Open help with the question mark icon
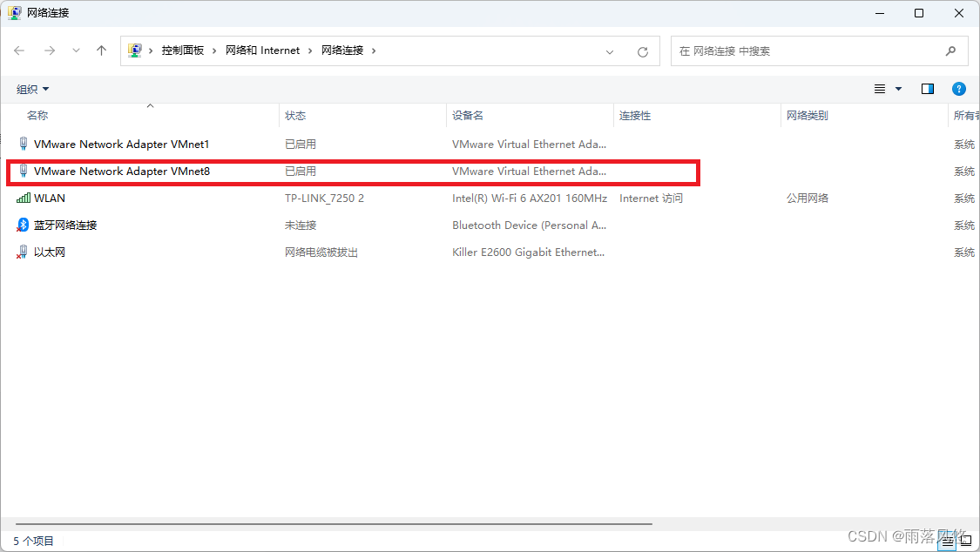The height and width of the screenshot is (552, 980). pyautogui.click(x=959, y=89)
